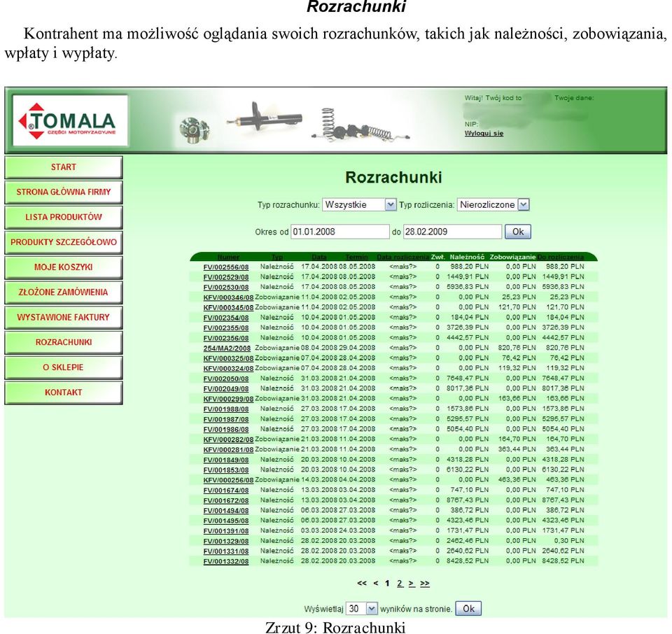Open invoice FV/001391/08
The image size is (672, 634).
(x=226, y=531)
